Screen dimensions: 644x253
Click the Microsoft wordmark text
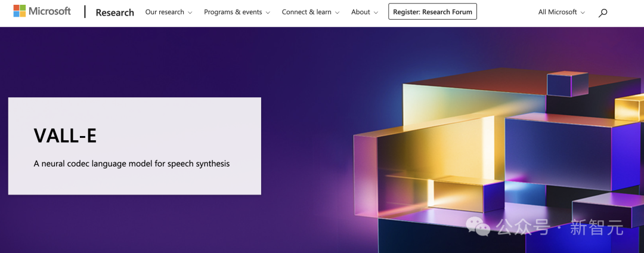pos(49,11)
